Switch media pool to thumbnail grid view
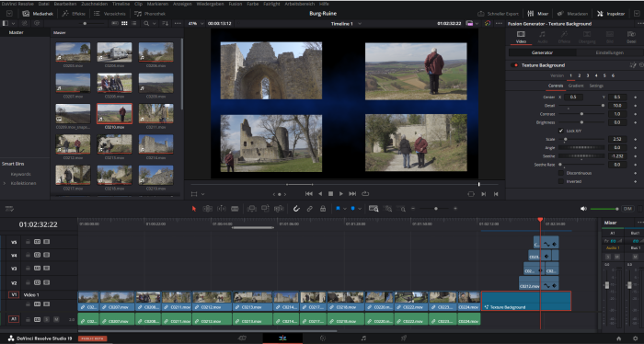Image resolution: width=644 pixels, height=344 pixels. pyautogui.click(x=124, y=23)
